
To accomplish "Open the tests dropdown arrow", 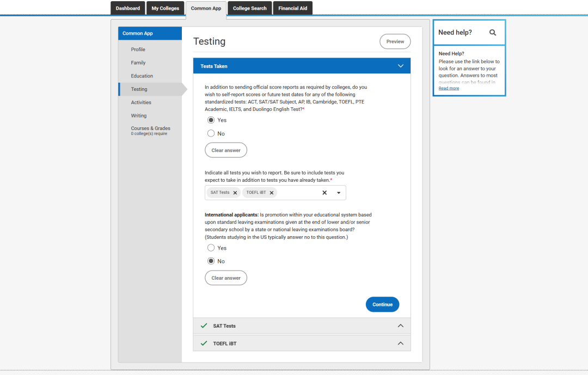I will (338, 193).
